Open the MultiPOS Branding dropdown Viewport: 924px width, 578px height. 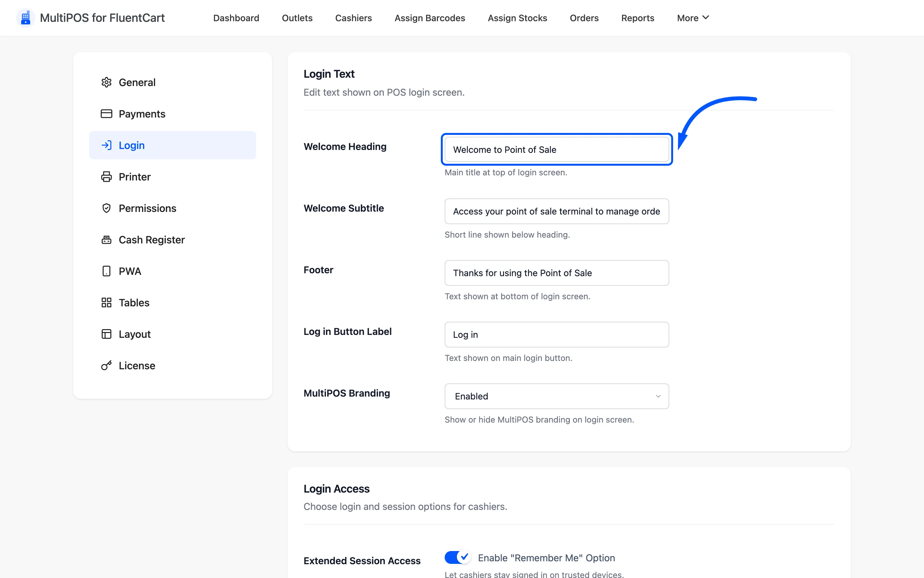pyautogui.click(x=557, y=396)
